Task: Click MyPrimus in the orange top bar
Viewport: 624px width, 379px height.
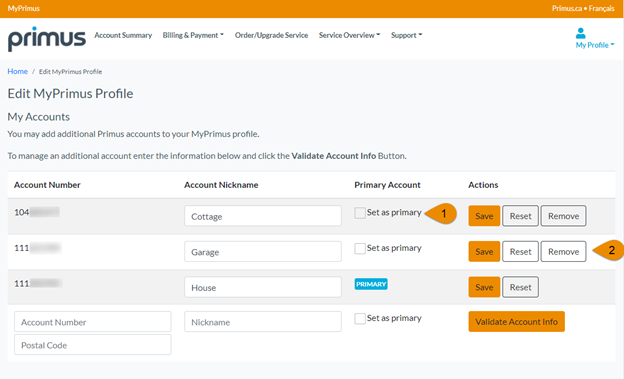Action: pyautogui.click(x=23, y=8)
